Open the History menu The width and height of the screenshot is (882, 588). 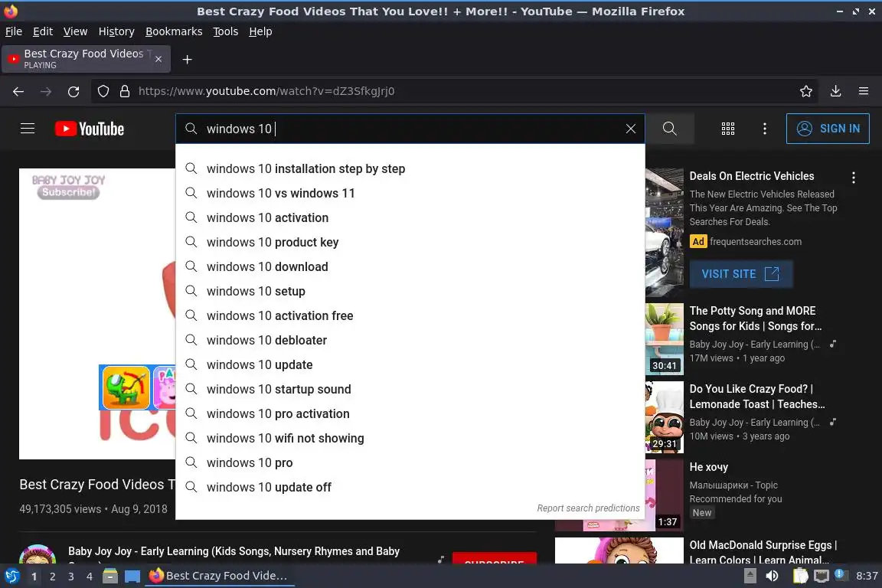(x=116, y=31)
